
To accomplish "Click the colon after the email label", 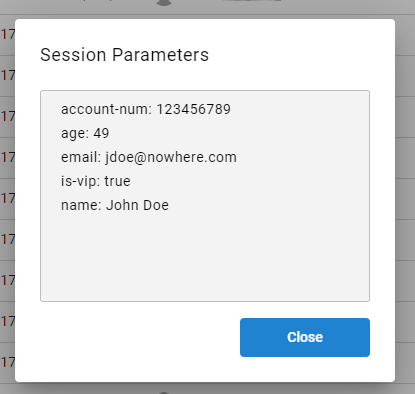I will pos(99,159).
